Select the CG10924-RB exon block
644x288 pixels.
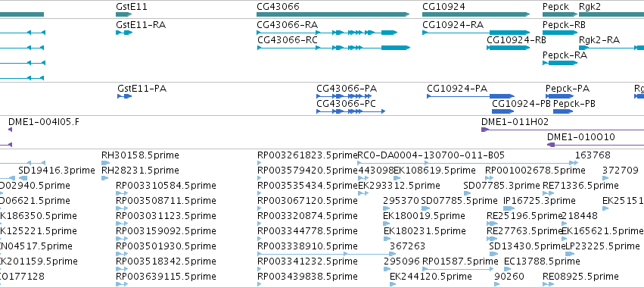click(x=509, y=48)
